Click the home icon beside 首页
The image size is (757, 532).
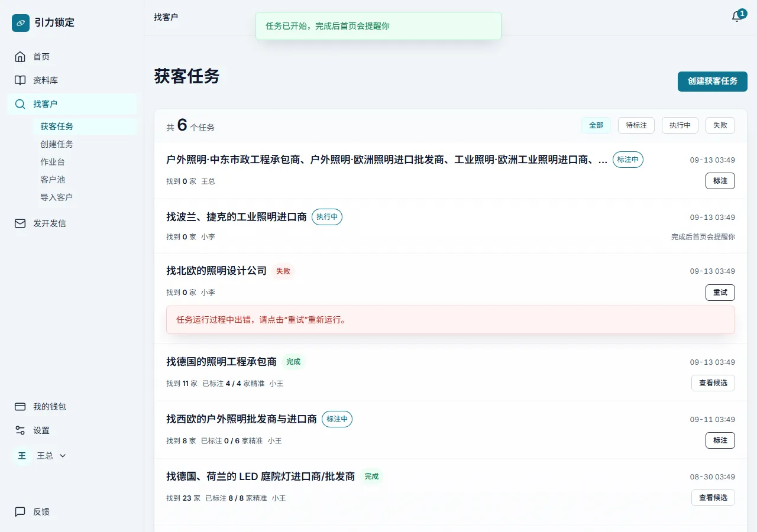pos(20,57)
